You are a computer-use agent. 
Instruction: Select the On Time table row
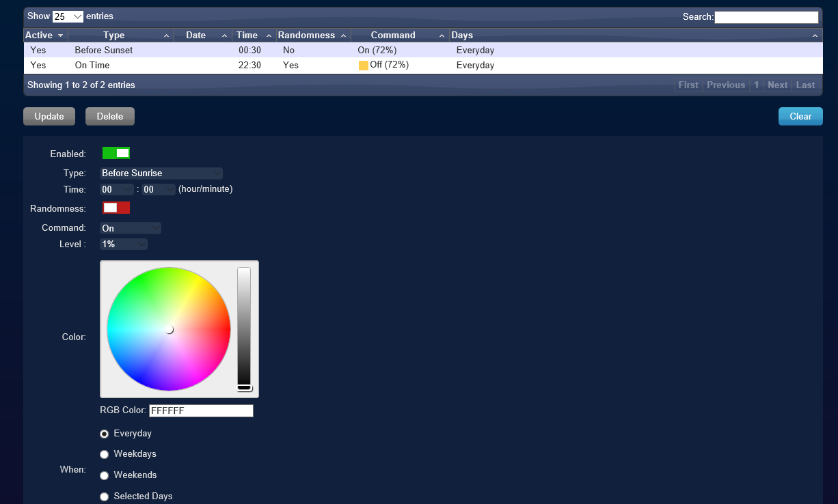tap(423, 66)
